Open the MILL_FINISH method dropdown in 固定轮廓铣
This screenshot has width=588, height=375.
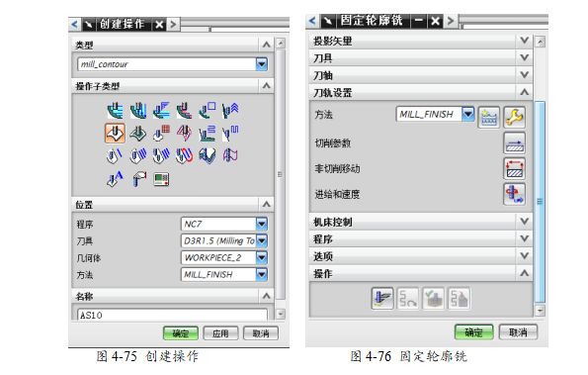point(468,114)
